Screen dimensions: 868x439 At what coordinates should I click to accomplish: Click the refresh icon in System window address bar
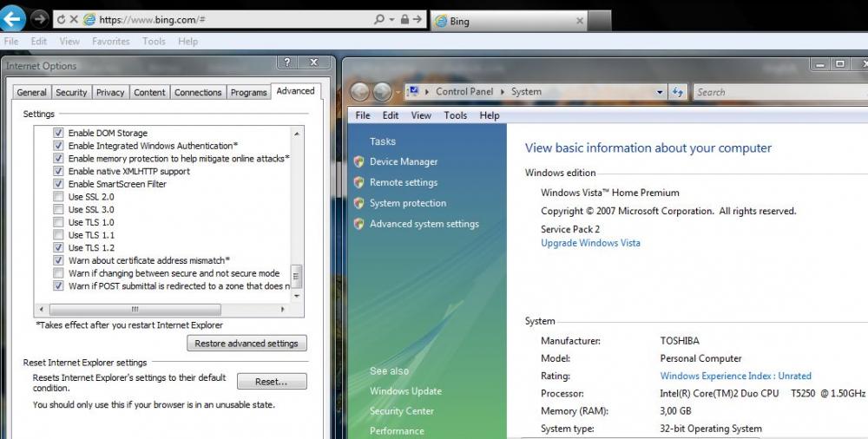point(678,93)
